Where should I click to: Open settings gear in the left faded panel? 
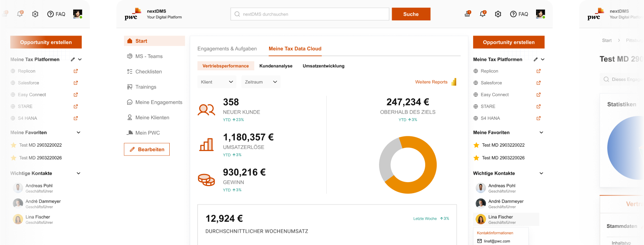35,14
